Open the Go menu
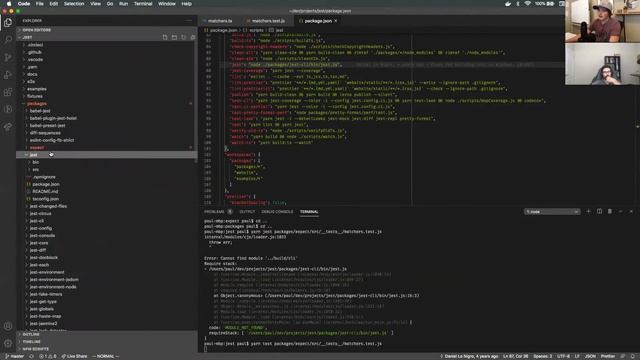 pos(110,4)
